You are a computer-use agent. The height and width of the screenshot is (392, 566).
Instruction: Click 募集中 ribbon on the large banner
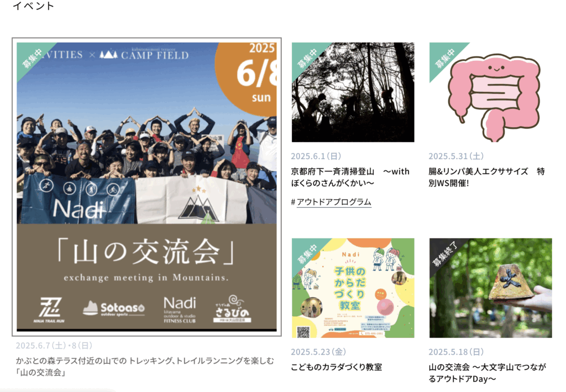coord(32,58)
